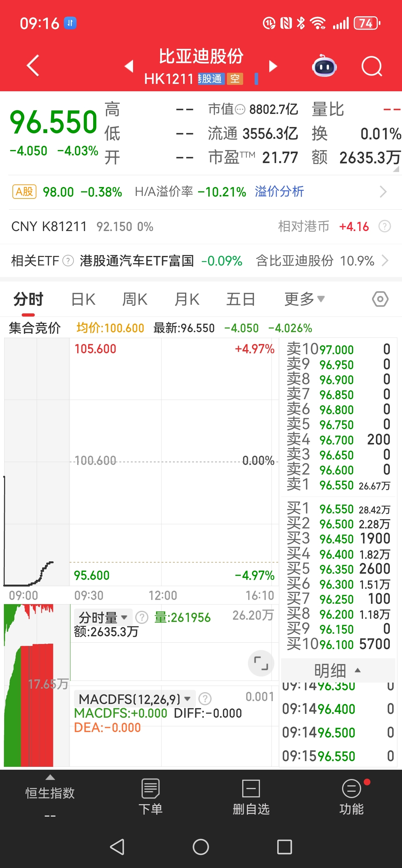This screenshot has width=402, height=868.
Task: Tap the auction volume bar chart
Action: coord(36,686)
